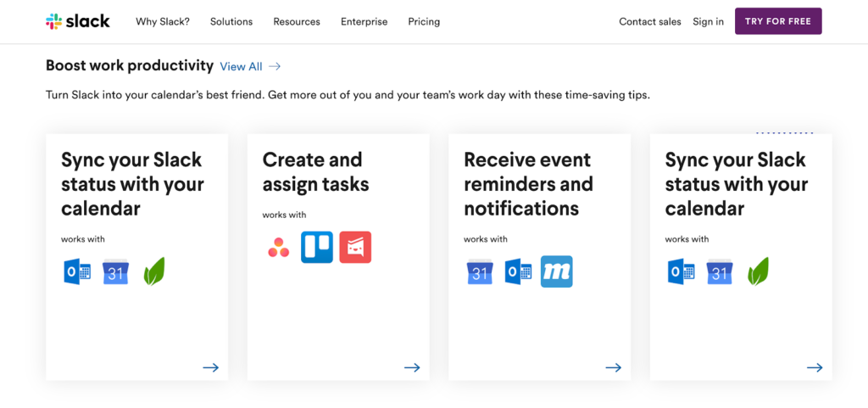
Task: Open arrow on Create and assign tasks card
Action: pos(412,367)
